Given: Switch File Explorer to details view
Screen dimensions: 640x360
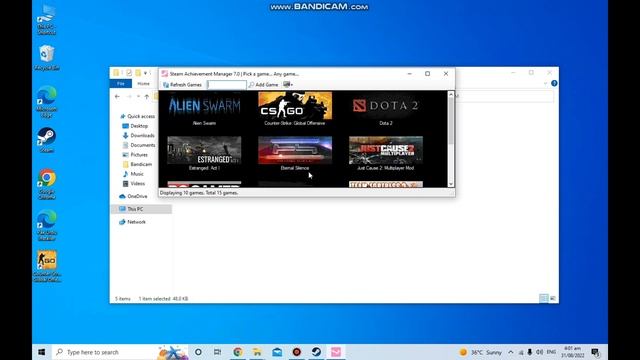Looking at the screenshot, I should pos(544,298).
